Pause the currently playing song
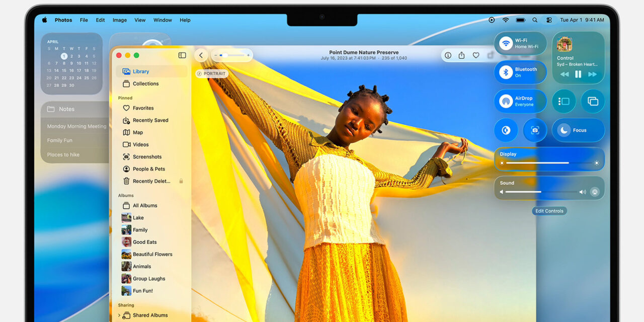Screen dimensions: 644x322 (x=578, y=74)
